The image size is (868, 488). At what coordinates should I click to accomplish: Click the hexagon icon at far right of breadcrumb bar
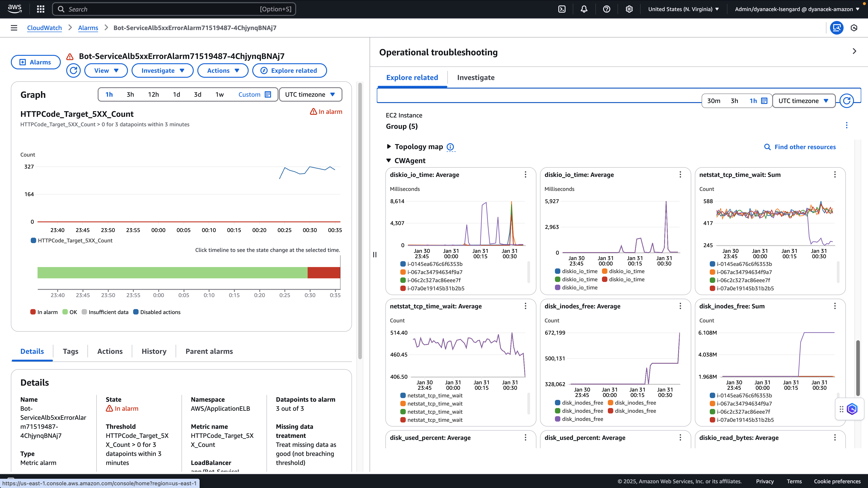click(854, 28)
